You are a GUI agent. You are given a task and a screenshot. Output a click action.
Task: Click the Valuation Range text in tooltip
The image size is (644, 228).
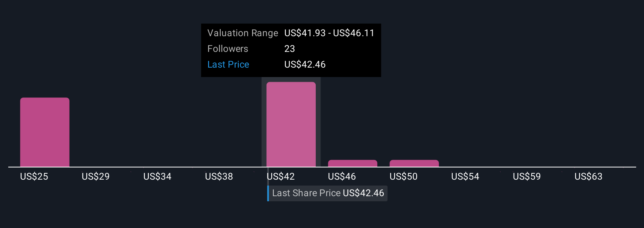click(x=243, y=33)
